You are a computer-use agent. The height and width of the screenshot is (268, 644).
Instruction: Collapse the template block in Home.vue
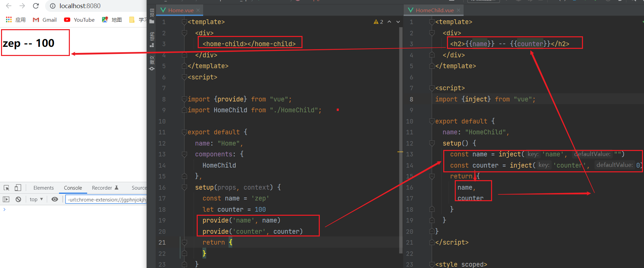pyautogui.click(x=184, y=22)
